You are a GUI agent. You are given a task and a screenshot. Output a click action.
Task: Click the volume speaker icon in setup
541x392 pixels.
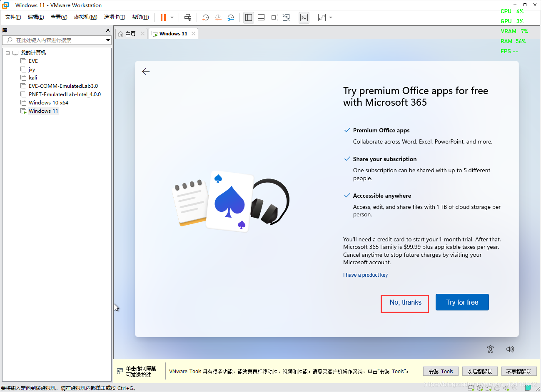click(510, 349)
